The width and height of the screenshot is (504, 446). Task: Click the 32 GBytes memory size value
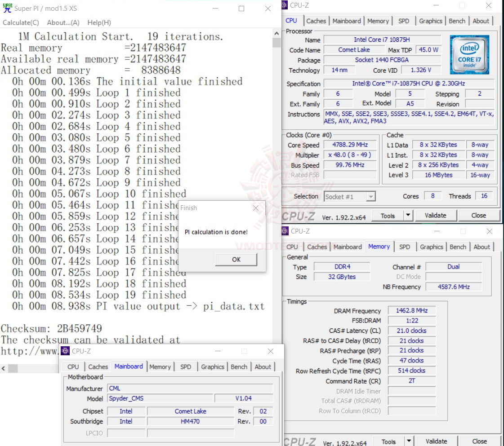342,277
